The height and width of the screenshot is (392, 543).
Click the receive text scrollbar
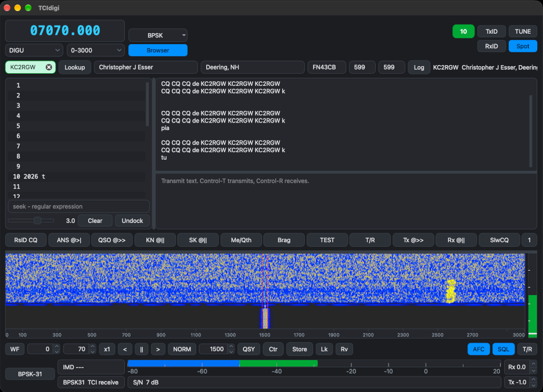pos(531,131)
